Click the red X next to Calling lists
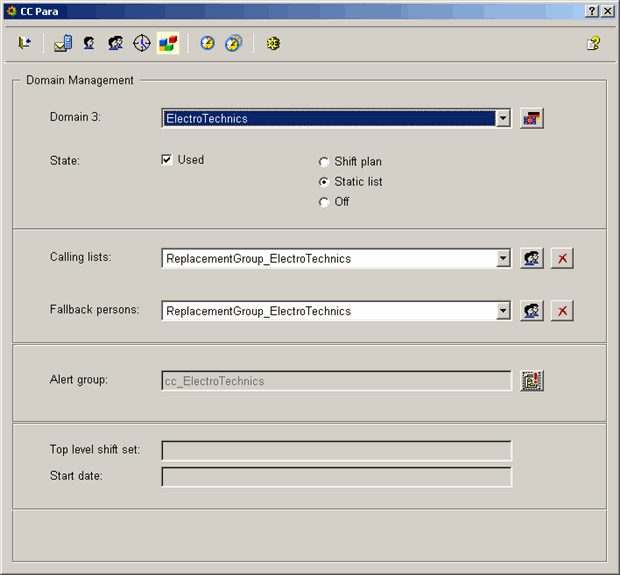 pyautogui.click(x=563, y=258)
